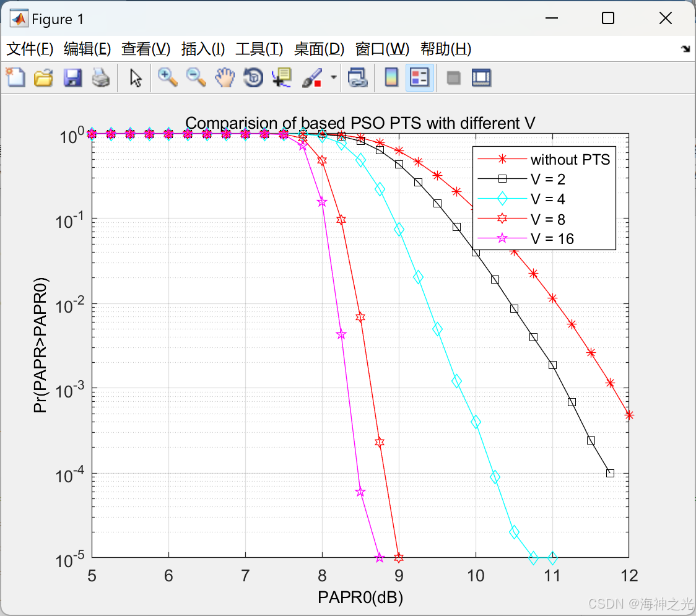The image size is (696, 616).
Task: Click the plot title text
Action: point(360,123)
